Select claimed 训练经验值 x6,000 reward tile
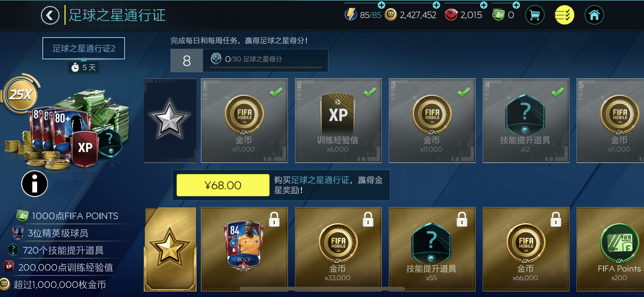Viewport: 644px width, 297px height. 338,121
